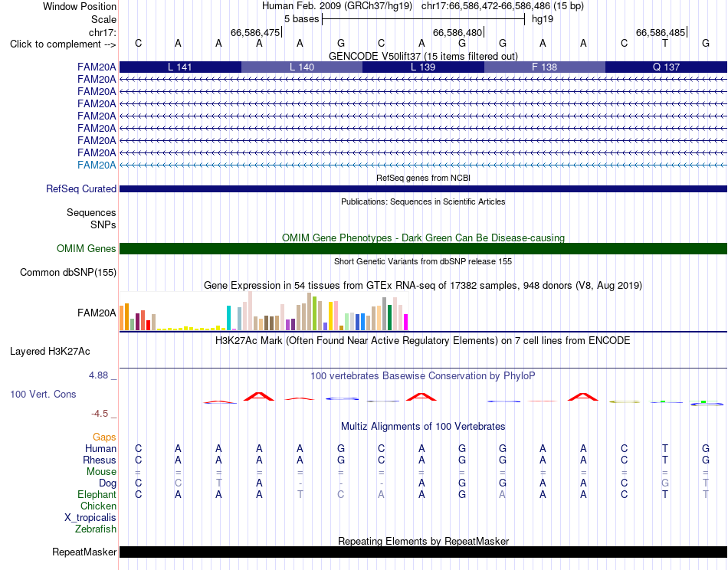
Task: Click the chr17:66,586,472-66,586,486 position text
Action: (486, 6)
